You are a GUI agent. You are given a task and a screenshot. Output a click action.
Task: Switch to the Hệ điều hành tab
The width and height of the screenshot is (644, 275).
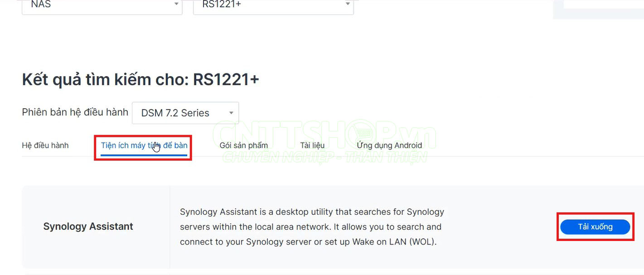point(45,145)
